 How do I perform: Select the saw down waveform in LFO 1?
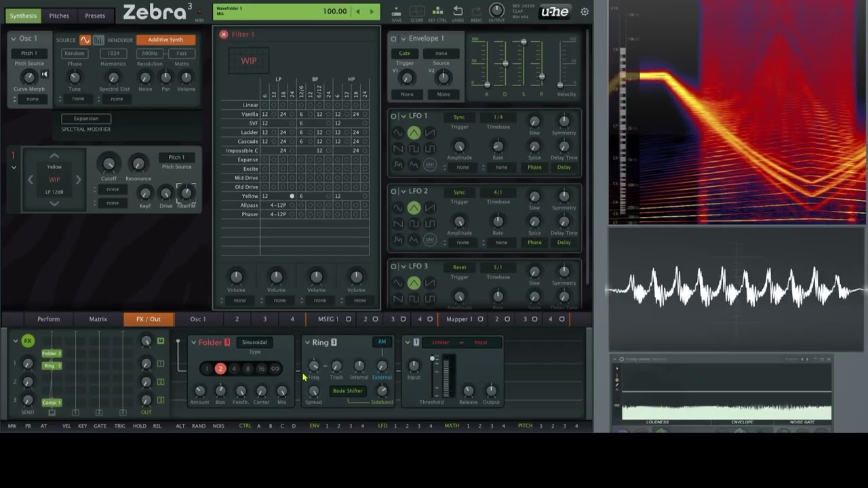(x=398, y=148)
